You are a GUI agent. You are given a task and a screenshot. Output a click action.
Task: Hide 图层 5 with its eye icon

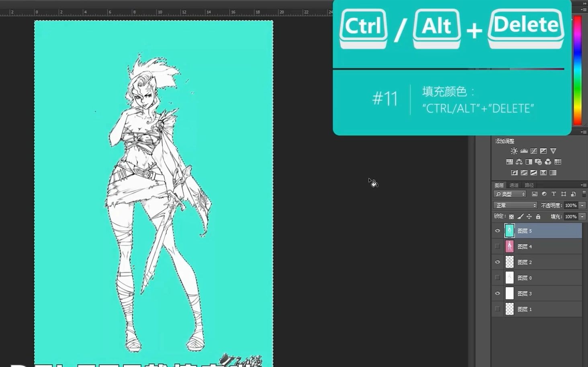pyautogui.click(x=498, y=231)
